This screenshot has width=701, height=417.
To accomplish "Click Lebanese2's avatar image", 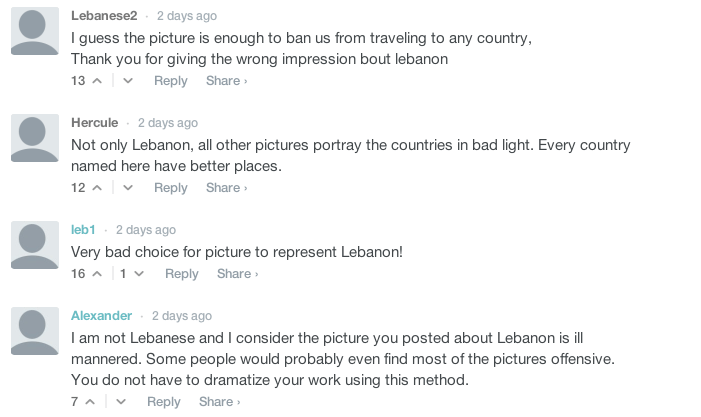I will point(34,31).
